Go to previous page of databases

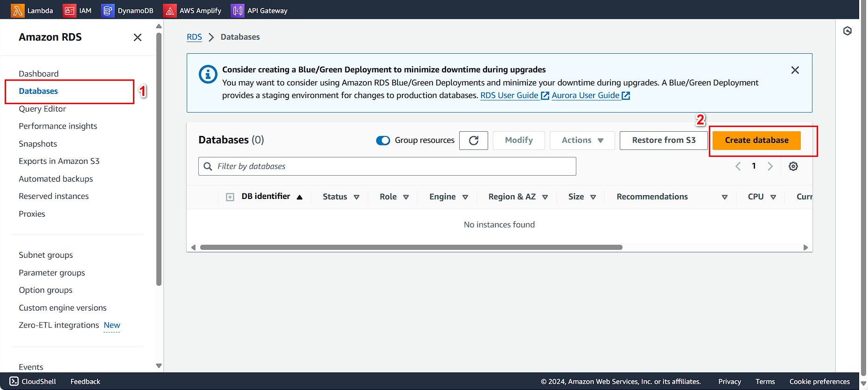tap(738, 166)
